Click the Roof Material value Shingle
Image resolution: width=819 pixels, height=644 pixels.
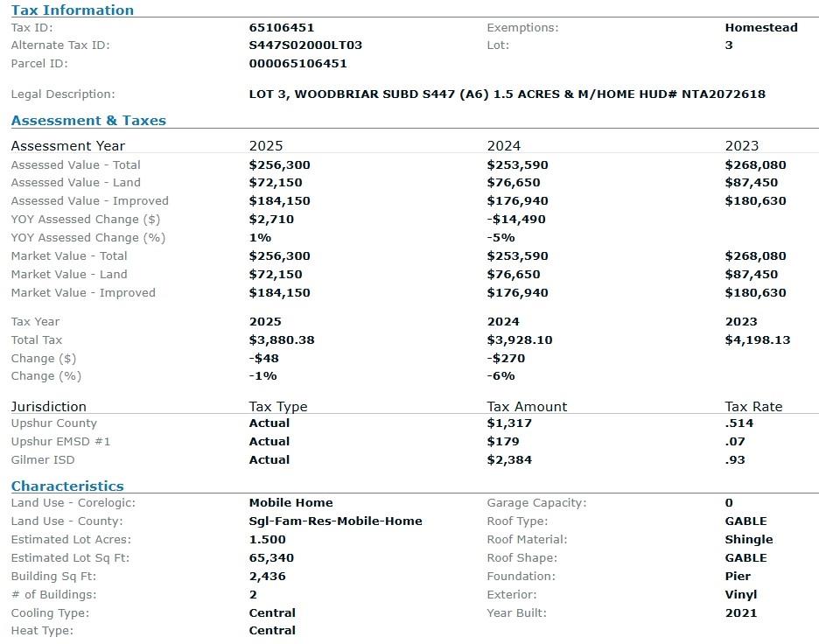click(749, 540)
